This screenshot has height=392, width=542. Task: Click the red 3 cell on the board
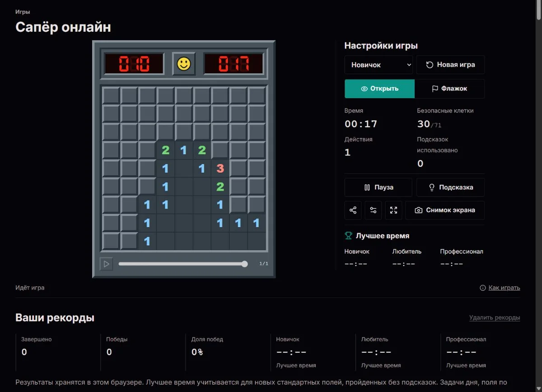point(220,168)
